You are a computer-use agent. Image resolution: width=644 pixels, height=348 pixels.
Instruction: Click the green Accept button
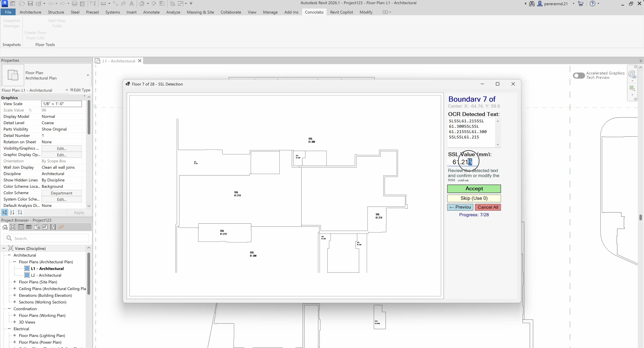[474, 189]
